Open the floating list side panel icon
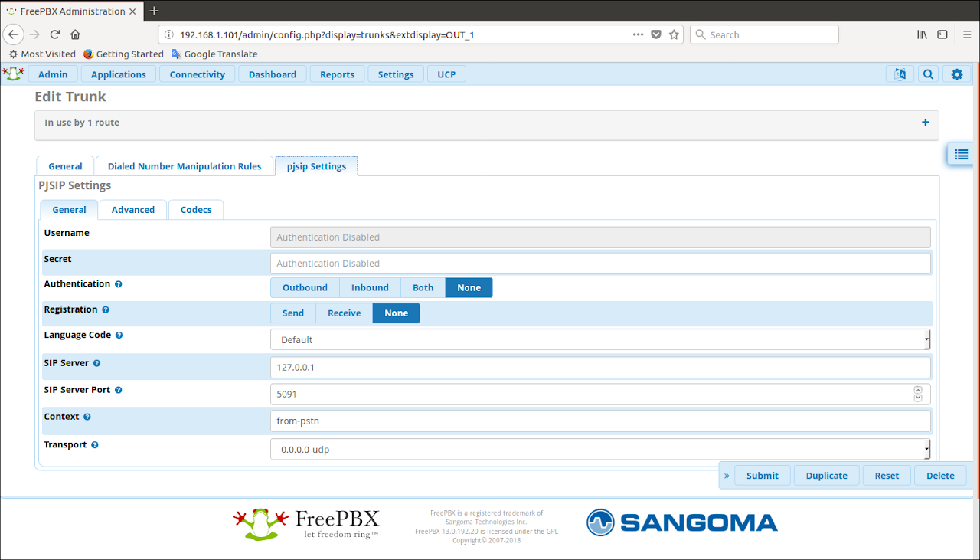Image resolution: width=980 pixels, height=560 pixels. [x=961, y=154]
